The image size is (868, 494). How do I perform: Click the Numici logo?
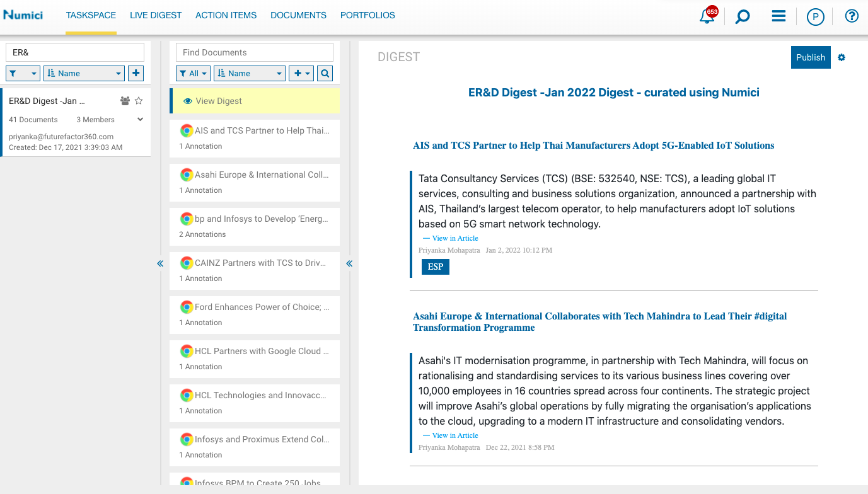(x=23, y=15)
